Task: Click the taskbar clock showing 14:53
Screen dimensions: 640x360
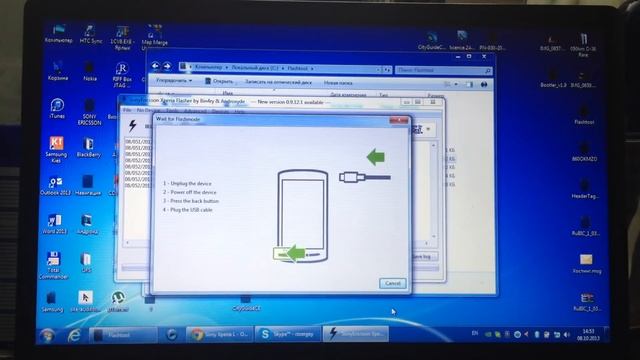Action: [x=588, y=334]
